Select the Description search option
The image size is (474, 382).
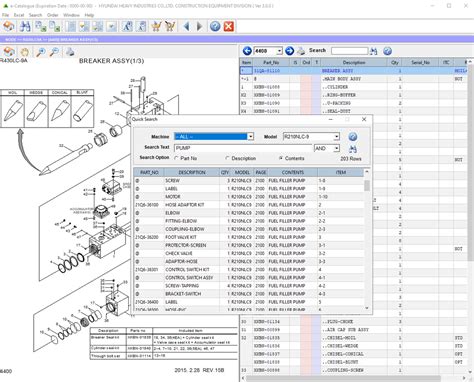tap(227, 158)
